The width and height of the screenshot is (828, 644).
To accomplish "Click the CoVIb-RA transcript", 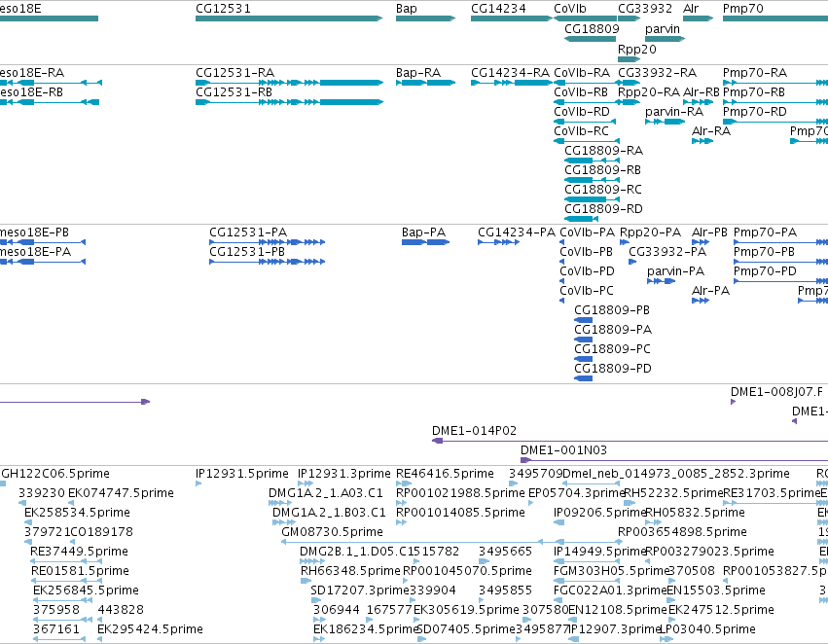I will point(586,83).
